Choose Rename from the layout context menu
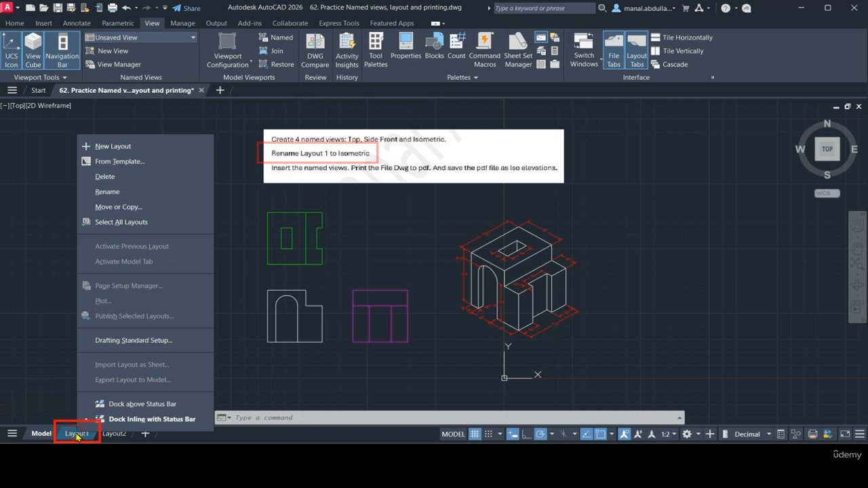Image resolution: width=868 pixels, height=488 pixels. [107, 192]
